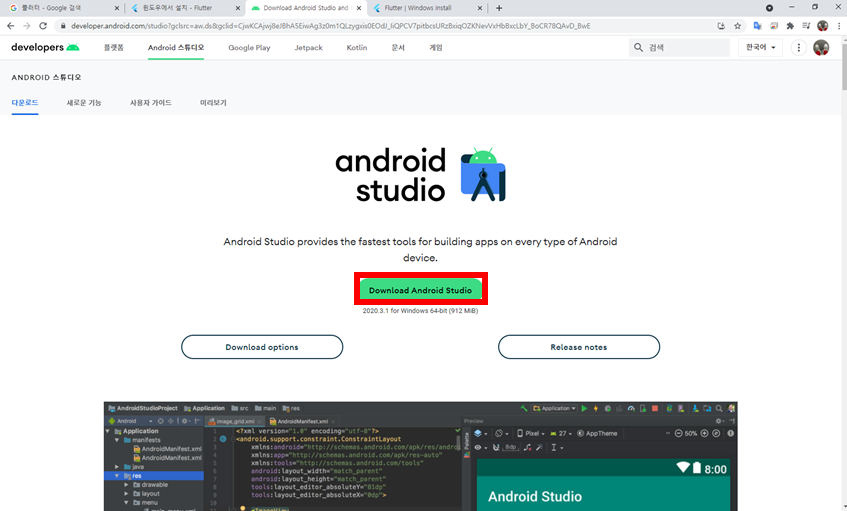Select the 다운로드 sub-tab
The image size is (847, 511).
click(25, 103)
